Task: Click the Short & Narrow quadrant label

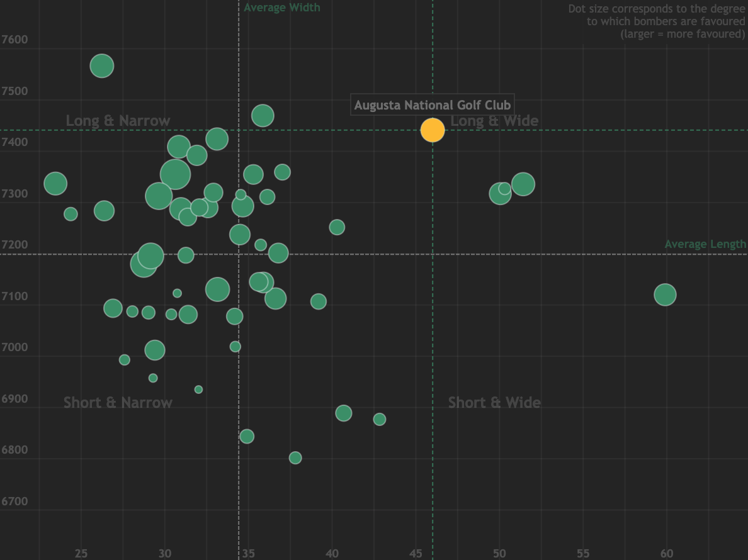Action: 118,402
